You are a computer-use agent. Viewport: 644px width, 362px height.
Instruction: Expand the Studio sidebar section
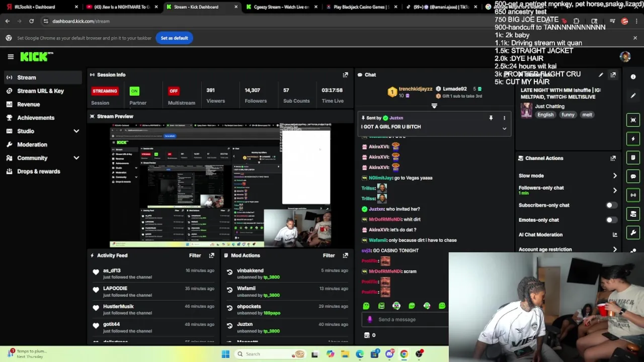(76, 131)
